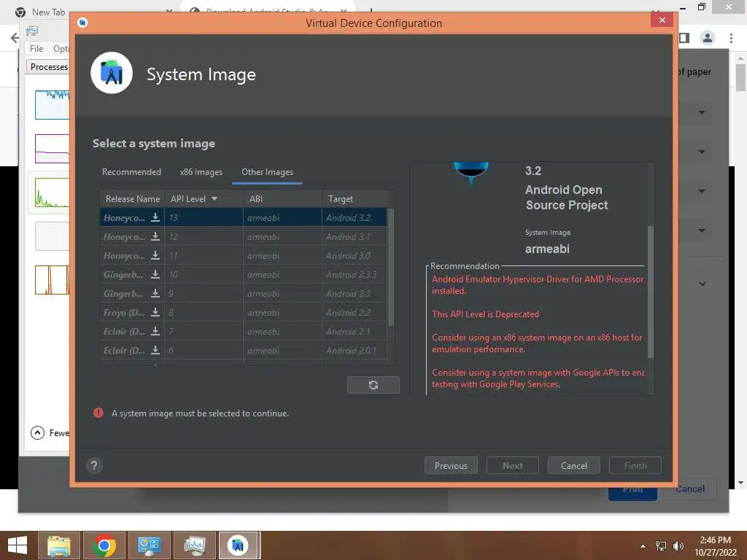747x560 pixels.
Task: Open Task Manager taskbar icon
Action: pos(195,545)
